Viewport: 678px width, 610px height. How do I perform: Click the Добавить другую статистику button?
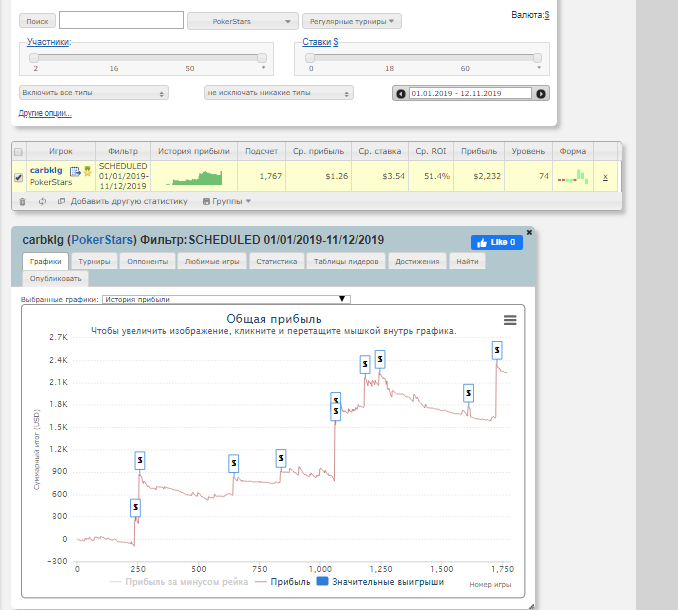129,201
